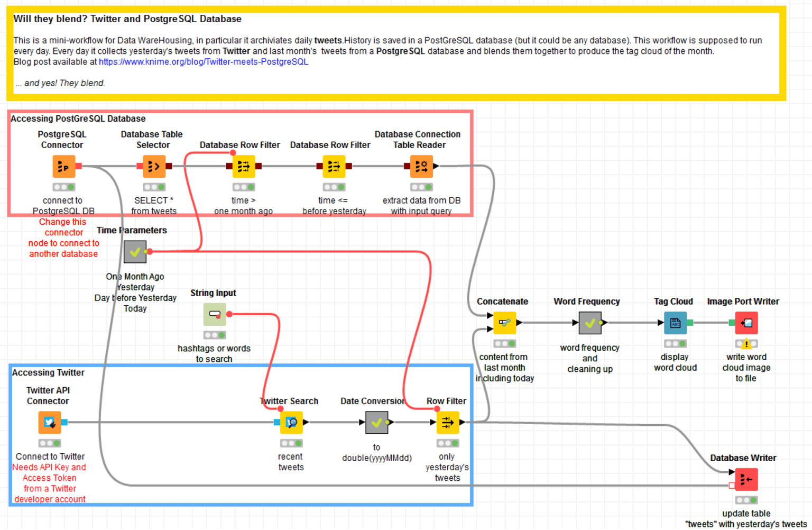
Task: Click the Database Table Selector status traffic light
Action: point(154,187)
